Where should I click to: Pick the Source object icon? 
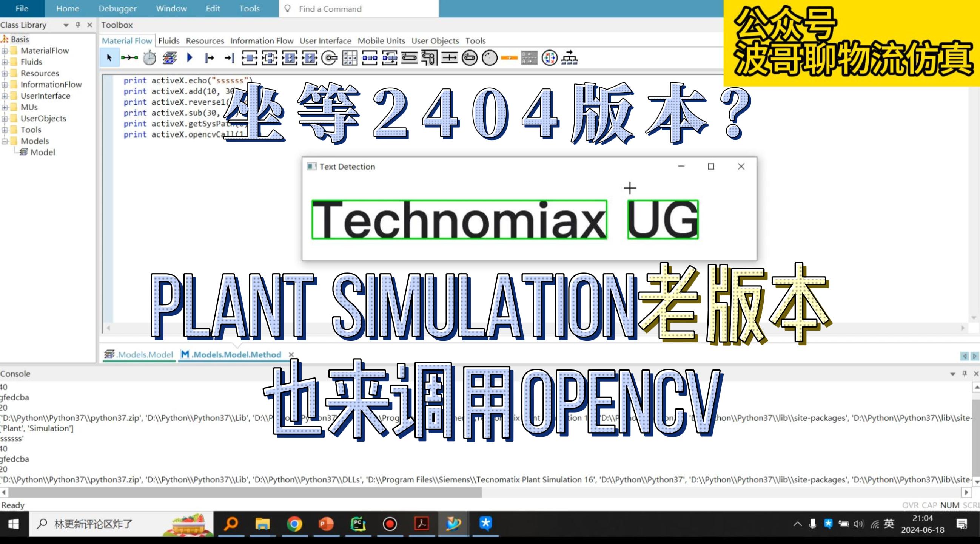coord(210,58)
